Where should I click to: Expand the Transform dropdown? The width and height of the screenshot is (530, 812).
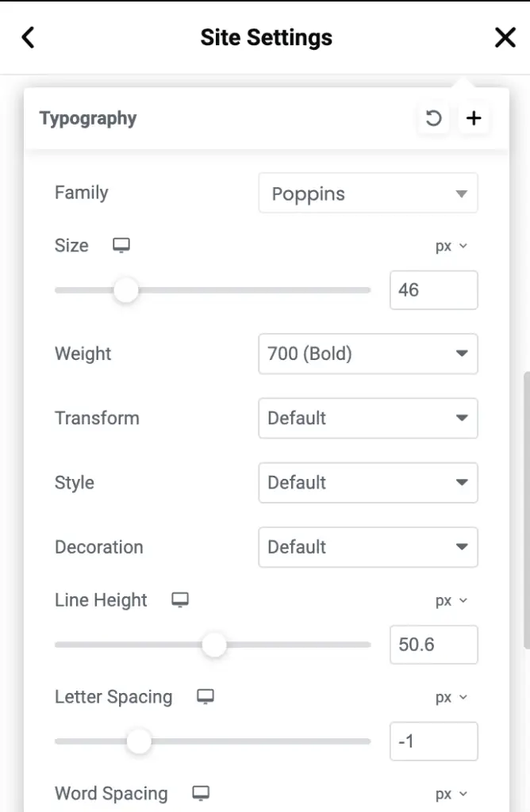point(368,418)
